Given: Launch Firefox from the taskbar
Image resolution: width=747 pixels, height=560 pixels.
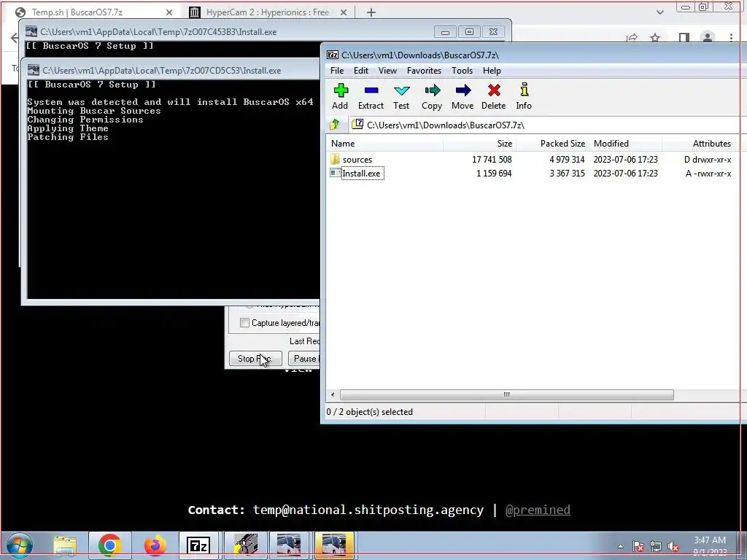Looking at the screenshot, I should (x=155, y=545).
